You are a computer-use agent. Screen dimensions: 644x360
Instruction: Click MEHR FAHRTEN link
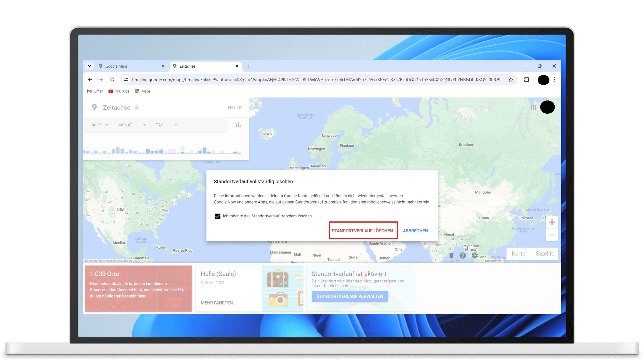[217, 303]
